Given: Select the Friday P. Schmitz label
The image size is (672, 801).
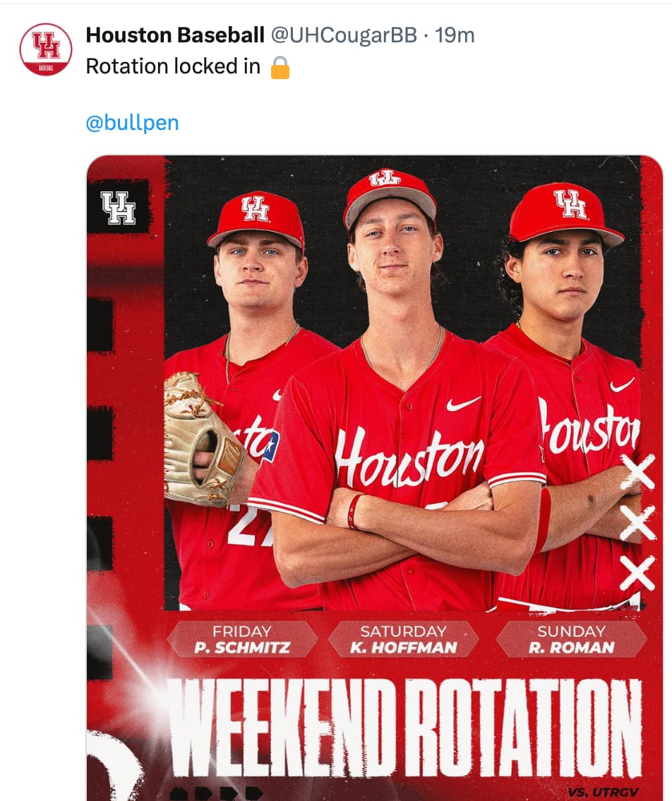Looking at the screenshot, I should click(x=241, y=639).
